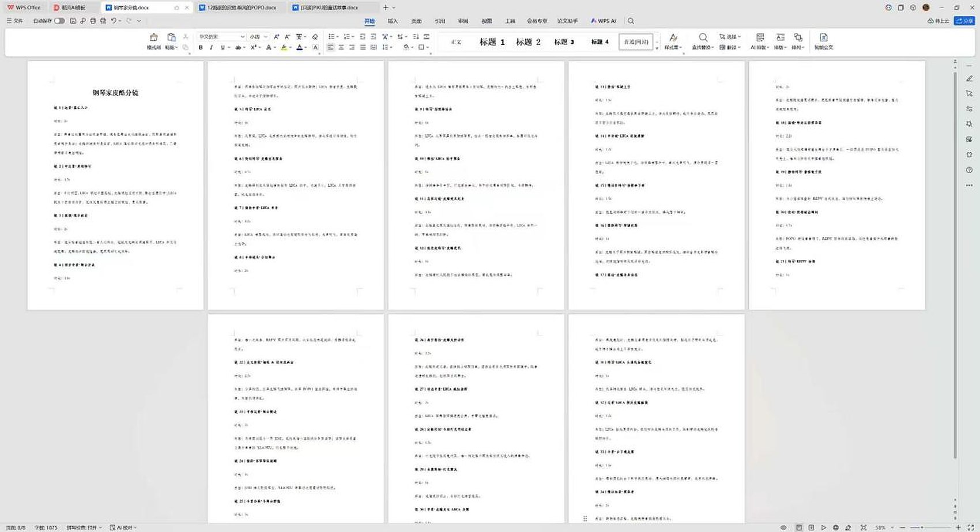Increase font size with the A+ icon
This screenshot has width=980, height=532.
tap(277, 36)
